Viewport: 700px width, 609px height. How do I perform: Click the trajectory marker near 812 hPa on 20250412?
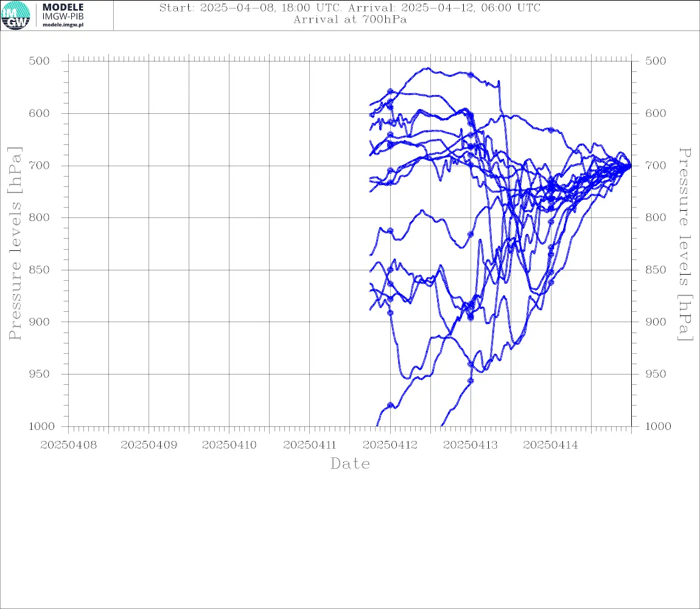390,231
